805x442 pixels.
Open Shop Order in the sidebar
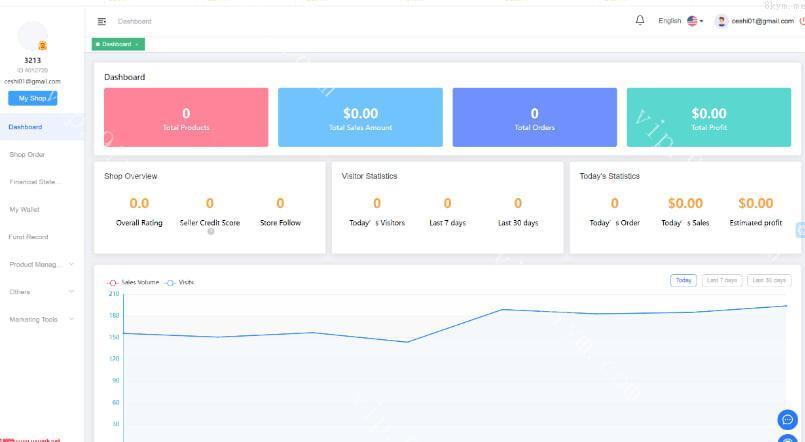(27, 155)
